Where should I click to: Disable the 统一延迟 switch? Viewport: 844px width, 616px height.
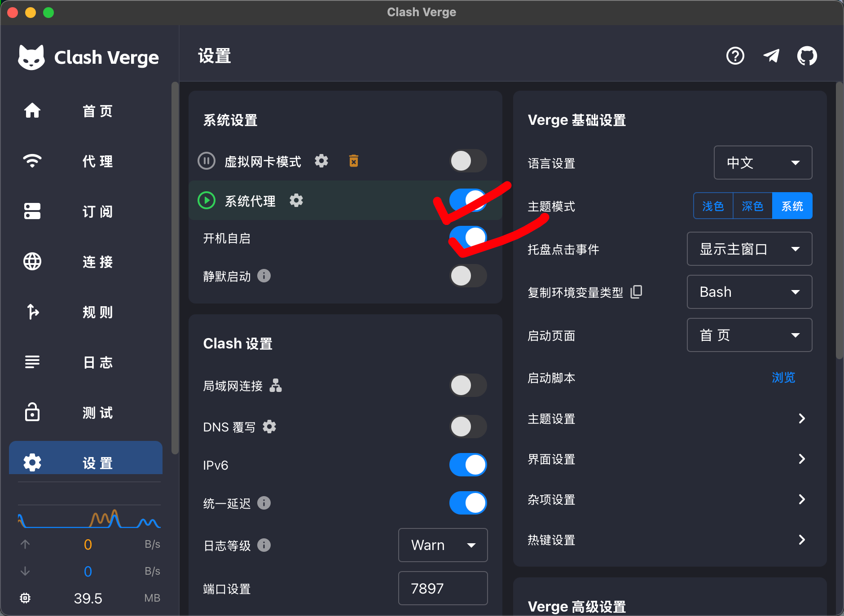click(x=468, y=503)
